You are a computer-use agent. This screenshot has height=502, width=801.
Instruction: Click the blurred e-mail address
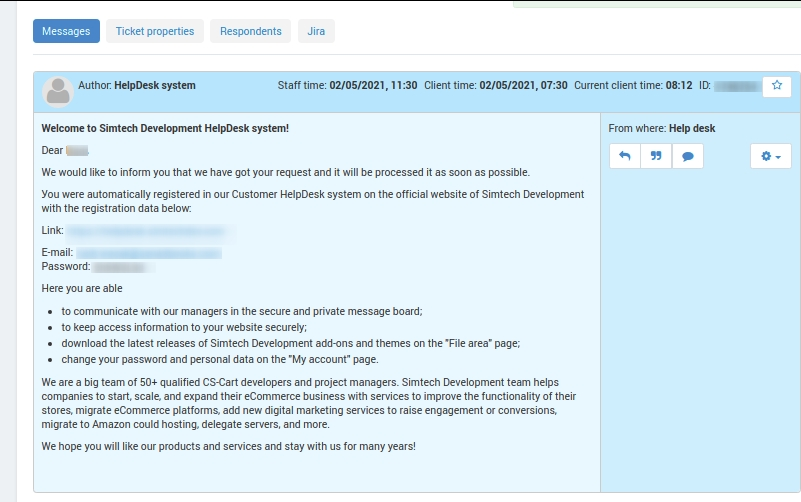pos(149,253)
